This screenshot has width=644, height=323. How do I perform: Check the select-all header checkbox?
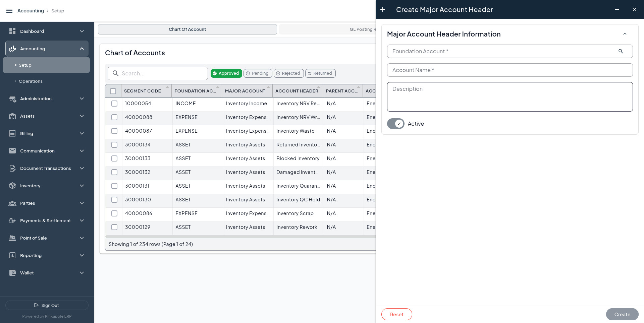(x=113, y=91)
